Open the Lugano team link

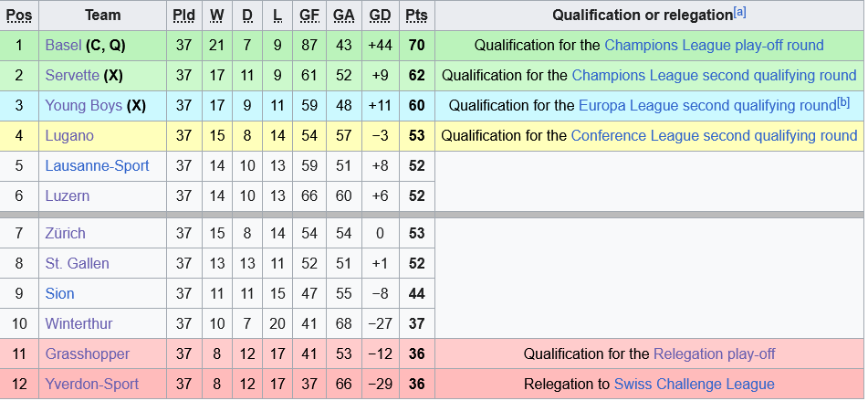tap(69, 135)
